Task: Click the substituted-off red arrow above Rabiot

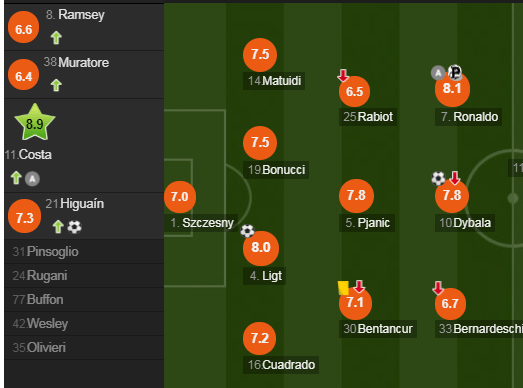Action: pos(343,76)
